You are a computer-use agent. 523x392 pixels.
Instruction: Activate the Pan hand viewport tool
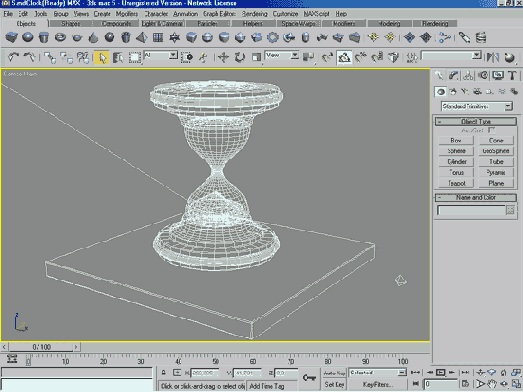492,384
